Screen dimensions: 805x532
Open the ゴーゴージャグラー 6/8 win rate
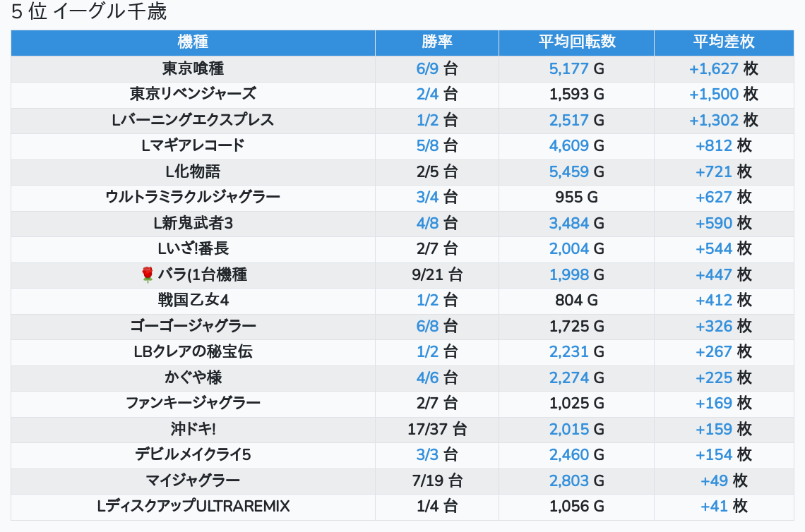pyautogui.click(x=428, y=326)
